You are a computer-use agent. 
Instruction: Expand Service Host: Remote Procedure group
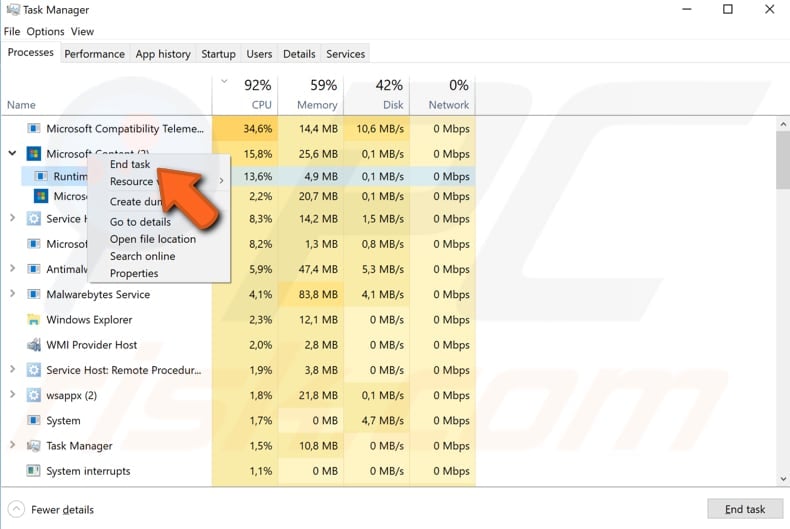click(13, 369)
